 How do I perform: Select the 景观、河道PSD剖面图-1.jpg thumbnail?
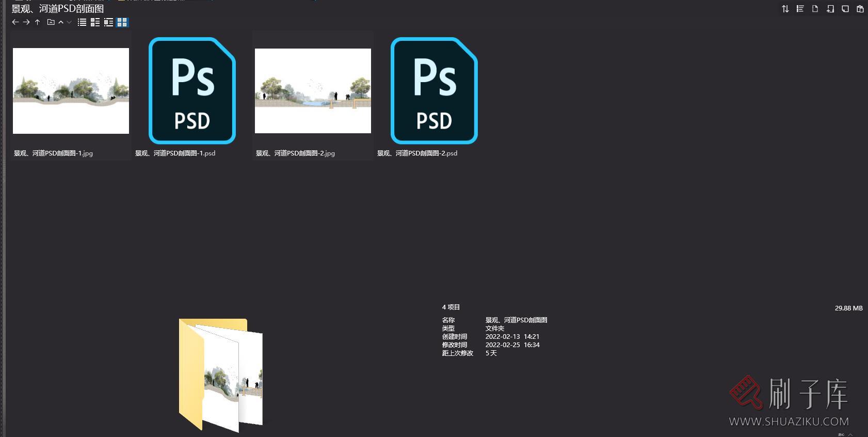(71, 91)
